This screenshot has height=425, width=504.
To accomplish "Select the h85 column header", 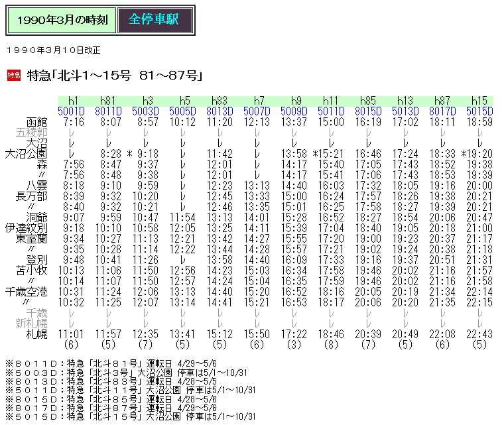I will click(367, 101).
